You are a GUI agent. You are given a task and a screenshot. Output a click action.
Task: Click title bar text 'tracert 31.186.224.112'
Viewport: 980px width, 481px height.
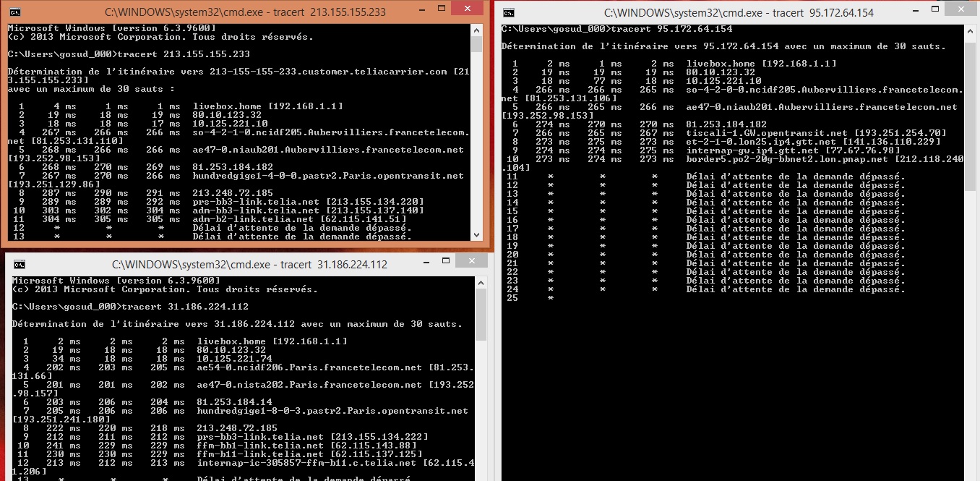tap(334, 265)
